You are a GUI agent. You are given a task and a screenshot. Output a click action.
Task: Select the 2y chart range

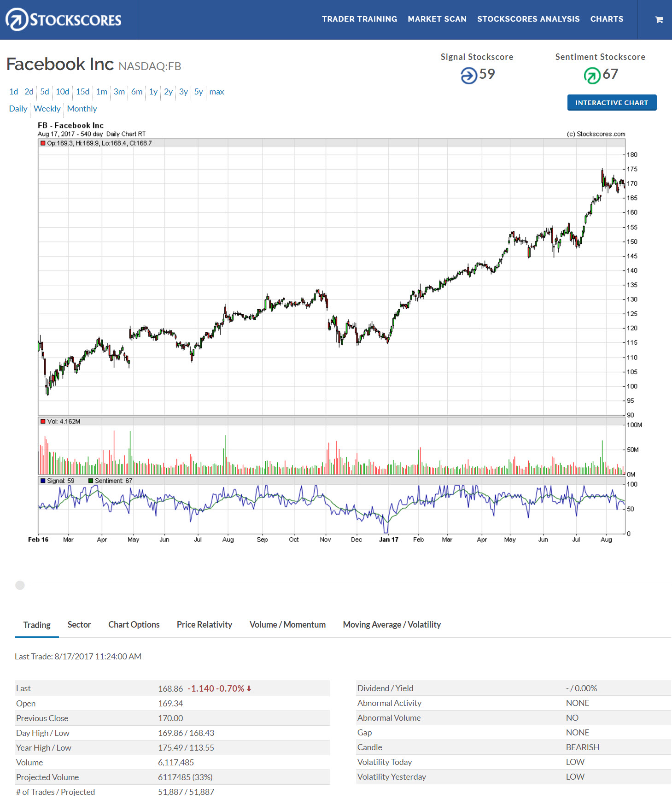(x=169, y=92)
